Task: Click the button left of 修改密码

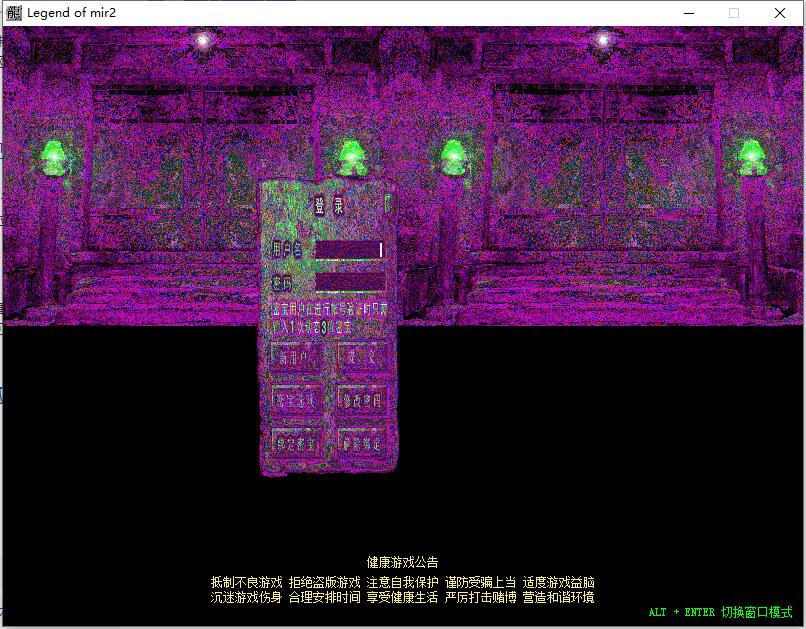Action: [297, 399]
